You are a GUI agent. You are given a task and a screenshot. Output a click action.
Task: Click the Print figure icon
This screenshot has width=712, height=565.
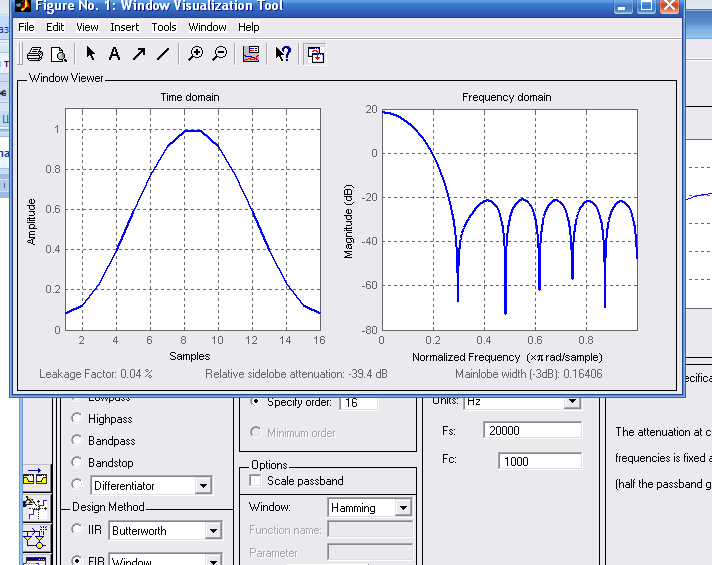[x=35, y=54]
